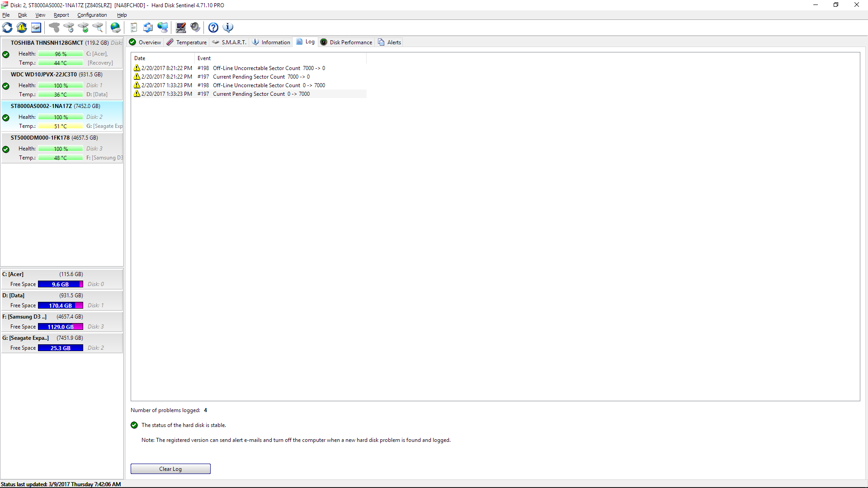
Task: Click the green status check beside TOSHIBA disk
Action: click(6, 54)
